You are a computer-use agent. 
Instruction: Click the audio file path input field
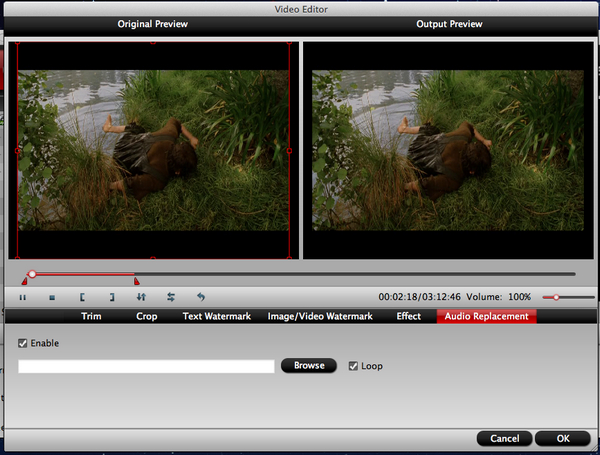pyautogui.click(x=146, y=366)
